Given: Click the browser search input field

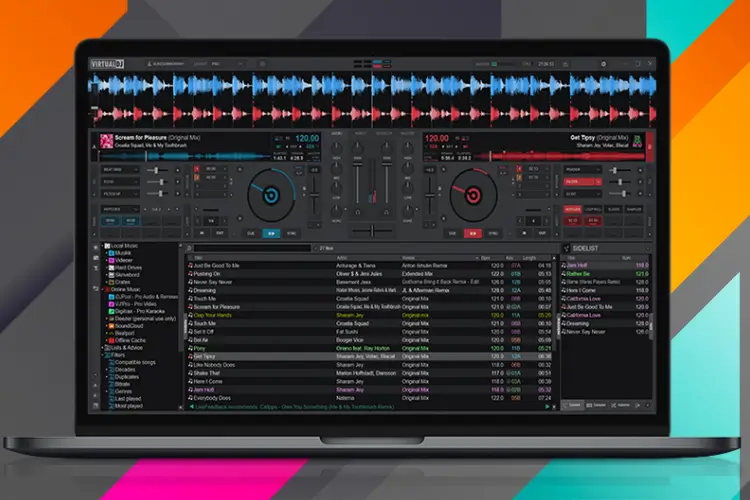Looking at the screenshot, I should coord(252,248).
